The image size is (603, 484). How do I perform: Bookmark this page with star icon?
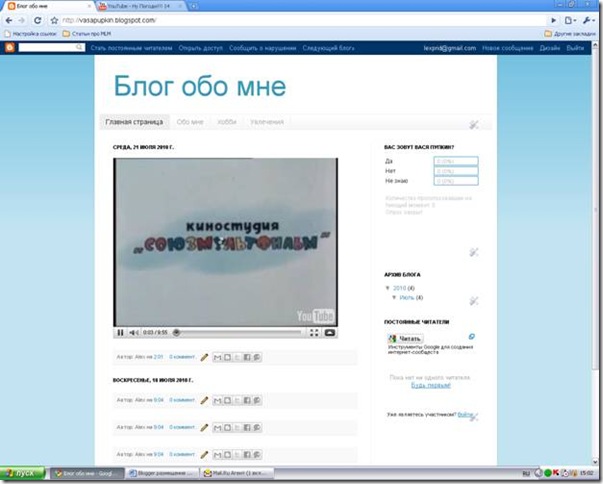(x=54, y=20)
